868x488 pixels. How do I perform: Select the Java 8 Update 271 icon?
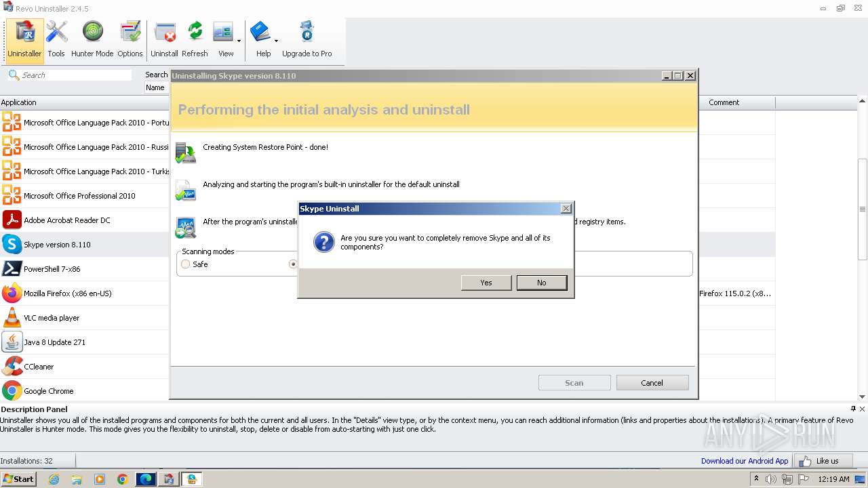click(12, 342)
